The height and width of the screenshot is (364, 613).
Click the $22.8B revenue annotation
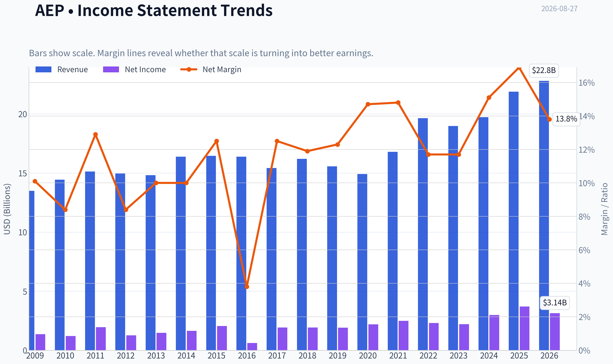(x=544, y=71)
